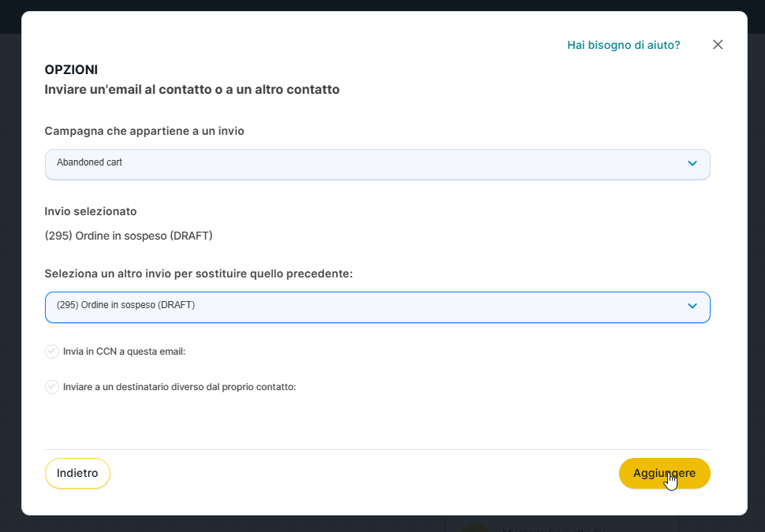Viewport: 765px width, 532px height.
Task: Click the chevron on the Abandoned cart dropdown
Action: tap(692, 164)
